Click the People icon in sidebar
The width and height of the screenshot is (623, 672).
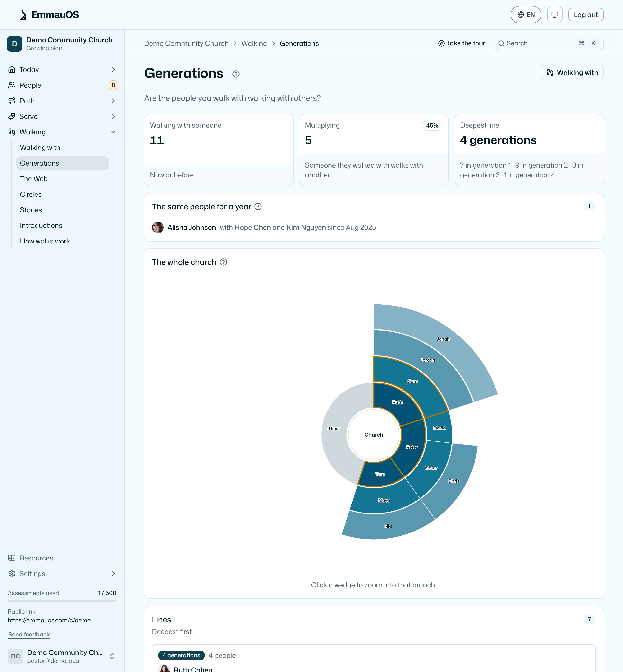pos(12,85)
